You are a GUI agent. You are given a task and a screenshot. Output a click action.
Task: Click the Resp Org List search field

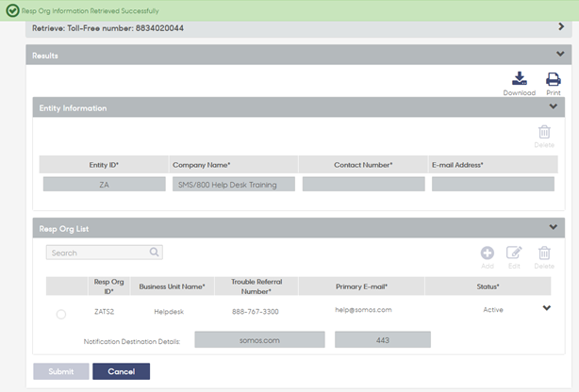coord(104,253)
